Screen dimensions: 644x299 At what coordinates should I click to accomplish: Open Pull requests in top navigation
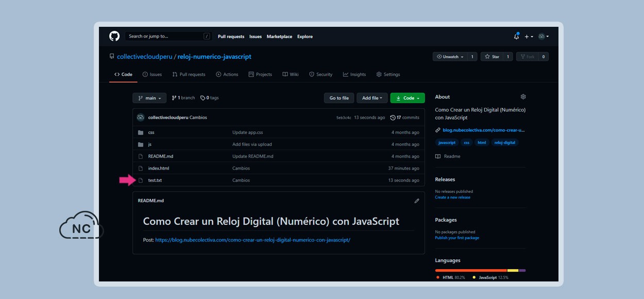click(231, 37)
